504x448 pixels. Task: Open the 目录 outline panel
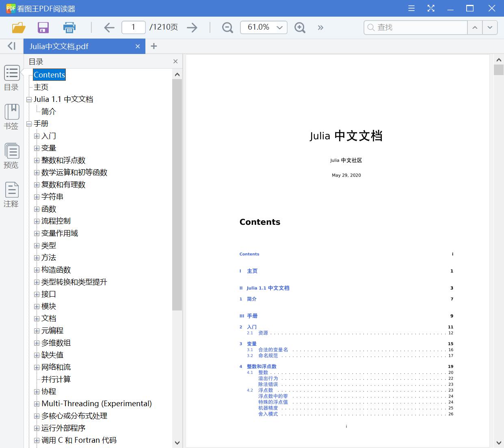coord(12,78)
